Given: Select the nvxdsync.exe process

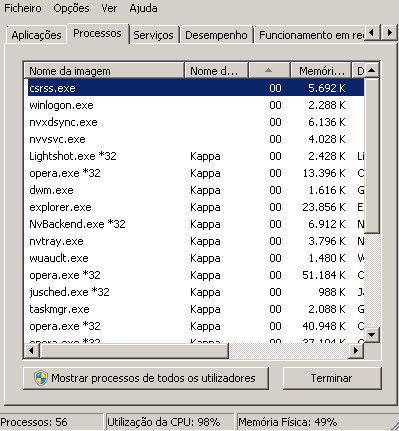Looking at the screenshot, I should click(x=195, y=122).
